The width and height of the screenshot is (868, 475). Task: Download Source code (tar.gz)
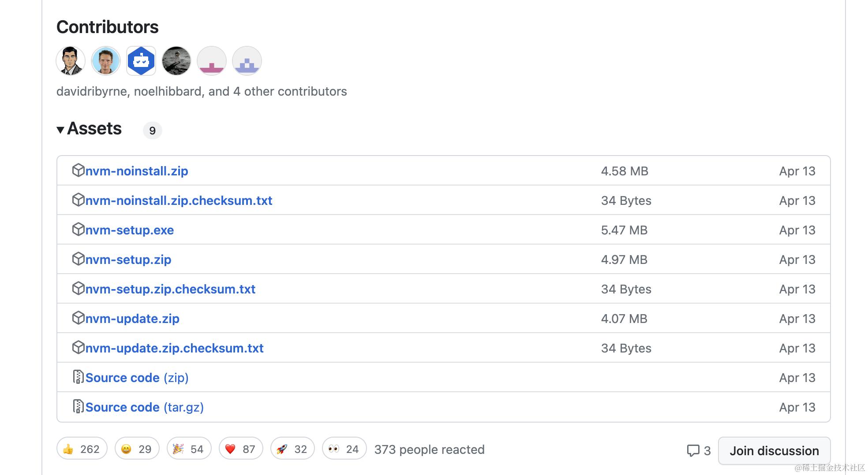coord(145,407)
